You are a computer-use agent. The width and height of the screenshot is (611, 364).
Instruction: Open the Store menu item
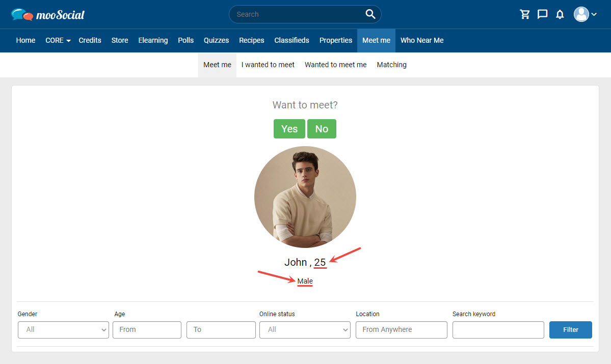click(x=120, y=41)
